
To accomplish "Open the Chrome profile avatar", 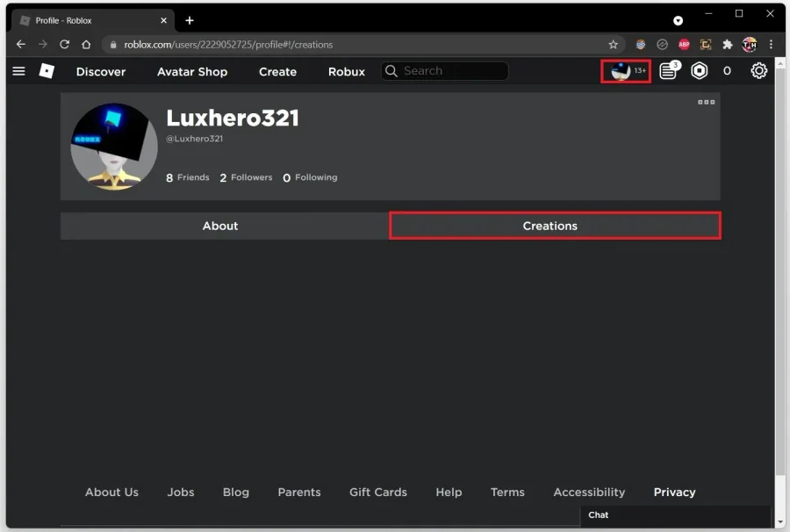I will (x=750, y=44).
